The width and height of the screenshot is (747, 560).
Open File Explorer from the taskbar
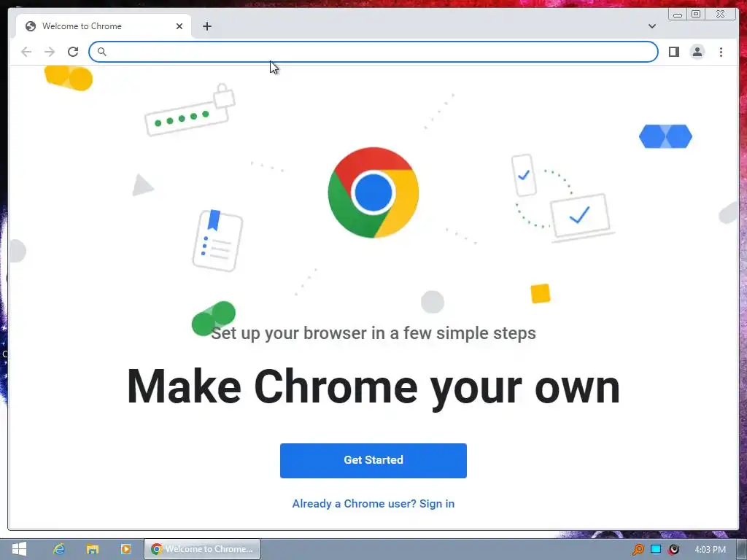93,549
